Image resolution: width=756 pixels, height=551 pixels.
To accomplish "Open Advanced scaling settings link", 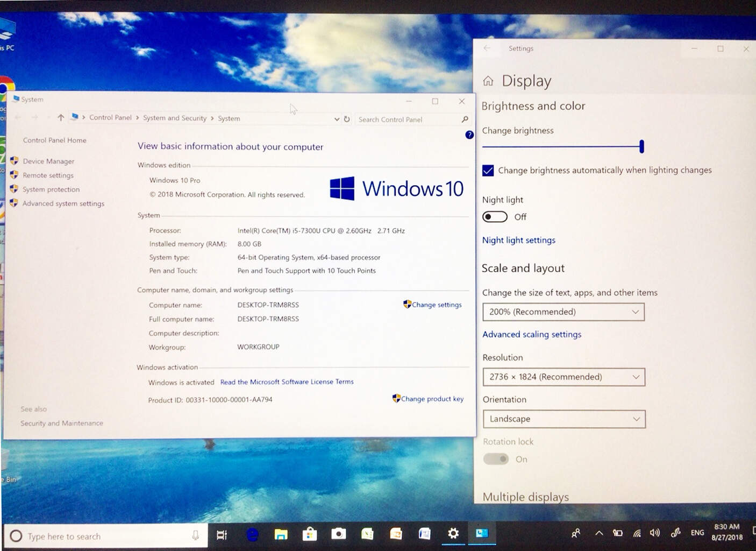I will tap(532, 335).
